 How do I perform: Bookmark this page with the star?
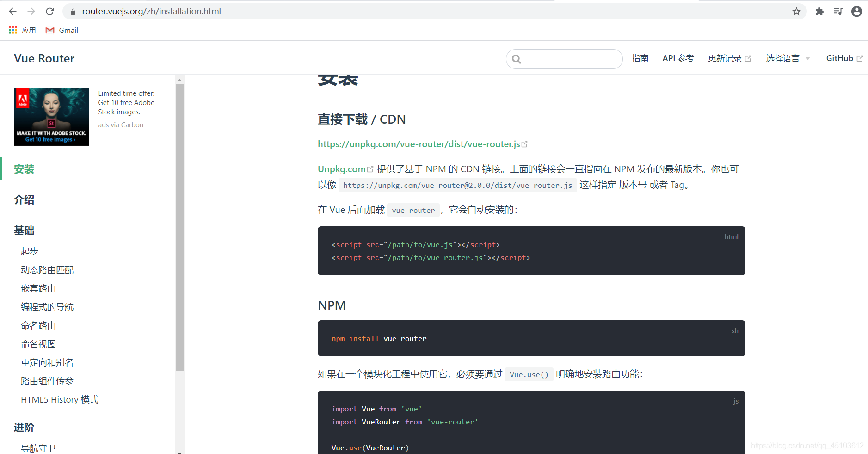click(796, 12)
